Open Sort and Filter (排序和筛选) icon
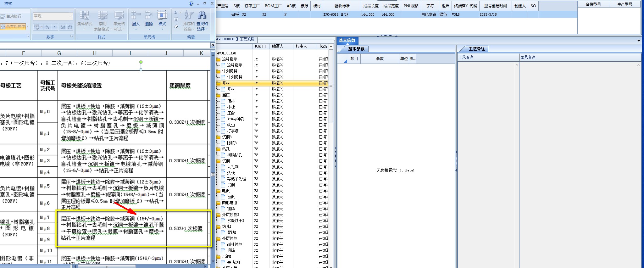This screenshot has height=268, width=644. pyautogui.click(x=189, y=21)
